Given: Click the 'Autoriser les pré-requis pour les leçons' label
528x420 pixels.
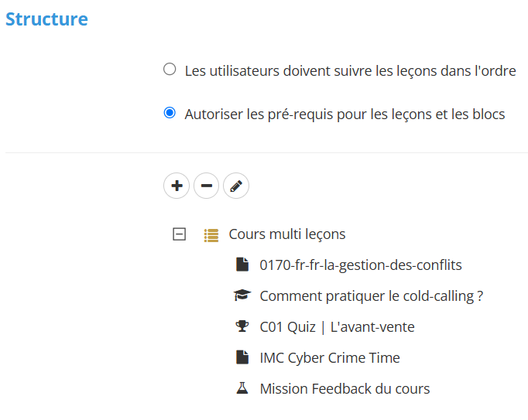Looking at the screenshot, I should (x=345, y=114).
